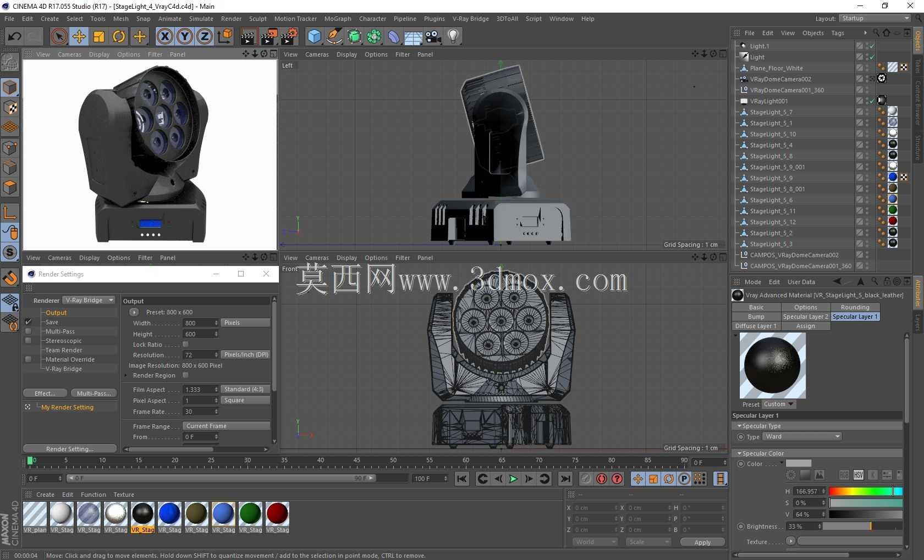Click the play forward button
The height and width of the screenshot is (560, 924).
(513, 479)
